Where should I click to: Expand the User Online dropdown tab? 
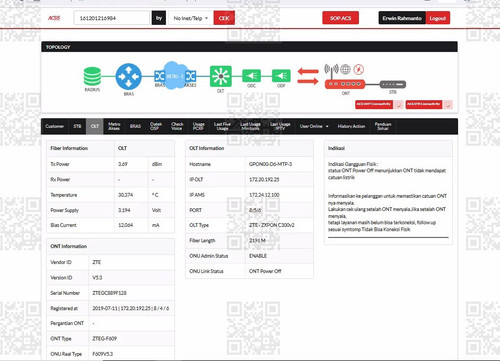tap(314, 126)
